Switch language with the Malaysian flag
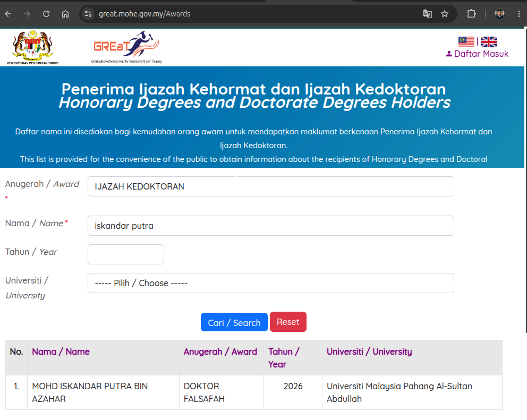Image resolution: width=527 pixels, height=420 pixels. pos(466,41)
